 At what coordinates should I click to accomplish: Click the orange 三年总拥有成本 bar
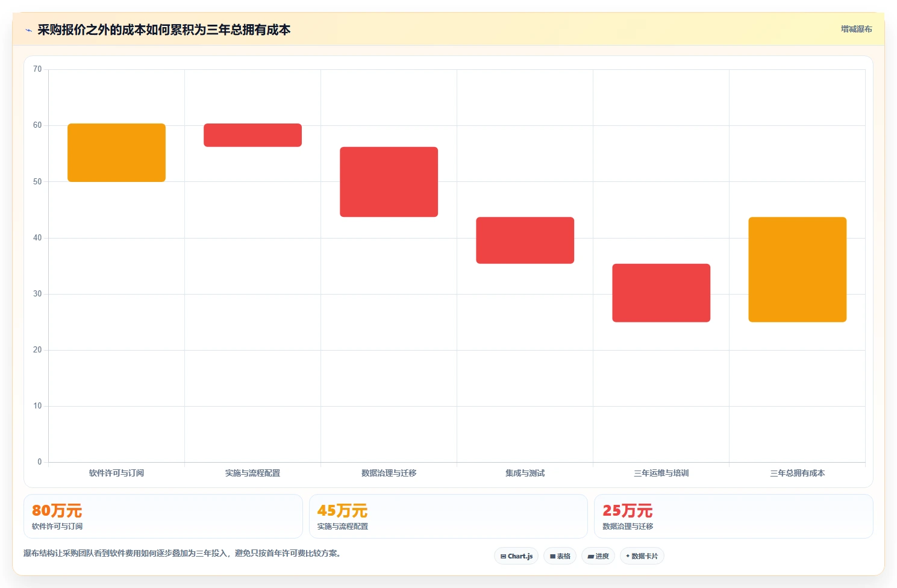pyautogui.click(x=797, y=269)
